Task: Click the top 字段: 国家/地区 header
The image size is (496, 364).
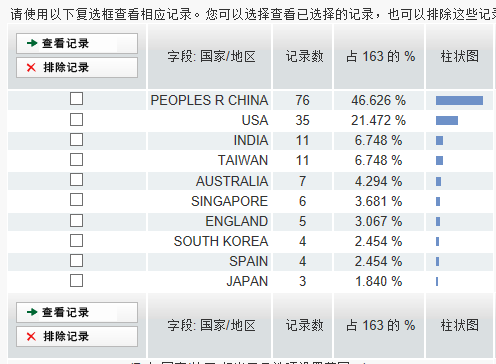Action: (x=210, y=56)
